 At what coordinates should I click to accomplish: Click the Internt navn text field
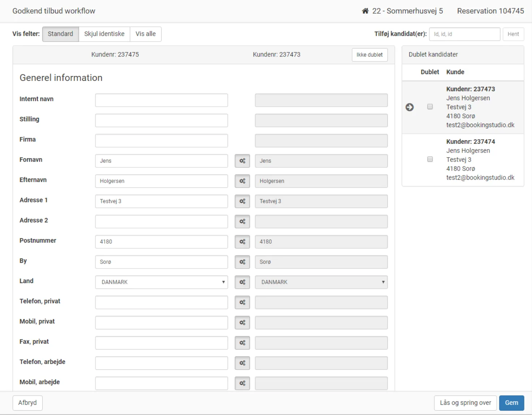(161, 100)
